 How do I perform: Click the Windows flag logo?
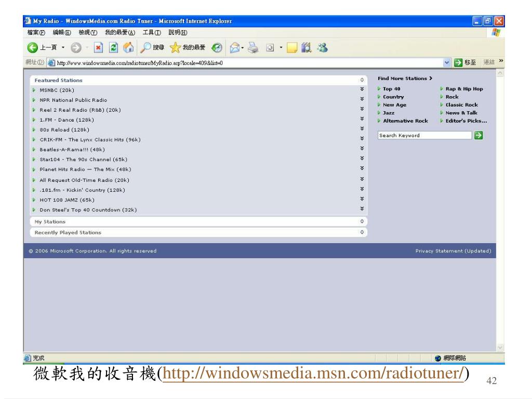click(x=496, y=33)
